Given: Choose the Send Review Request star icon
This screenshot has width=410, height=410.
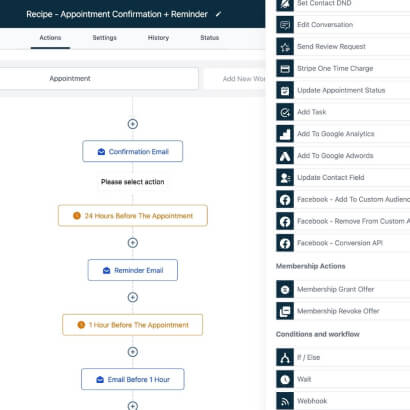Looking at the screenshot, I should click(x=285, y=47).
